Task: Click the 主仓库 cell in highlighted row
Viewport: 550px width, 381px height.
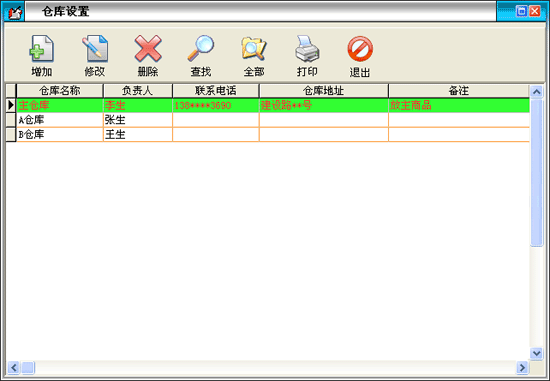Action: click(x=60, y=105)
